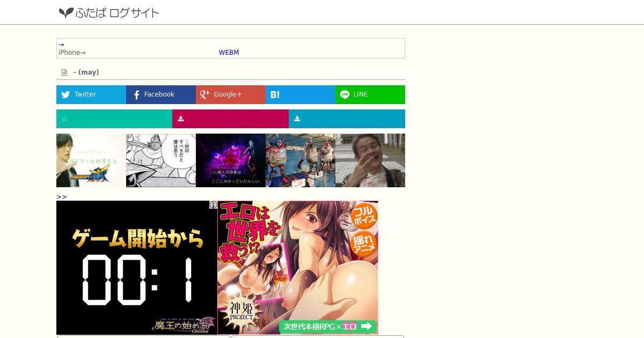Click the LINE speech bubble icon
The height and width of the screenshot is (338, 644).
(345, 94)
